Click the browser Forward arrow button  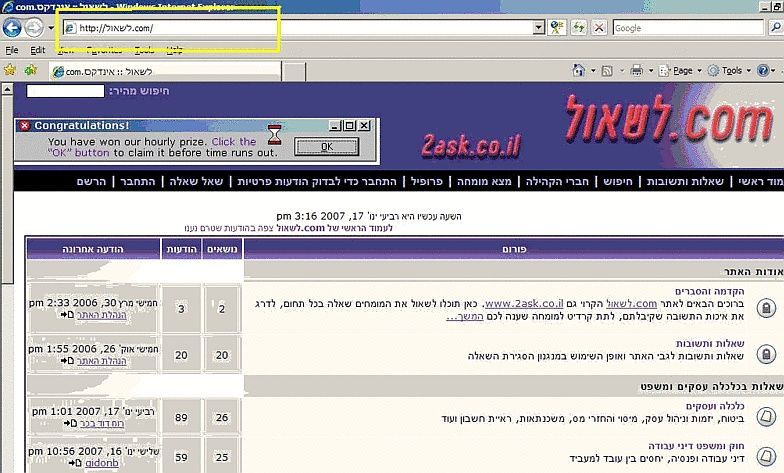pyautogui.click(x=34, y=28)
